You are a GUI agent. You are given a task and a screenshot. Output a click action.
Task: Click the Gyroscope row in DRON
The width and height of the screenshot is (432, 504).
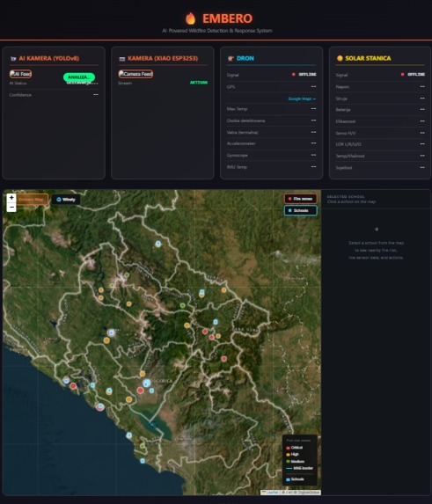coord(271,156)
